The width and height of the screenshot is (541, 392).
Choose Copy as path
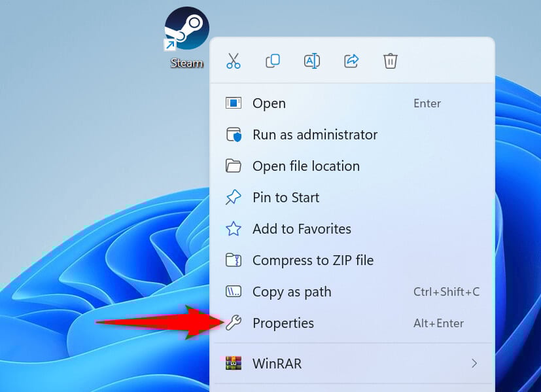352,292
